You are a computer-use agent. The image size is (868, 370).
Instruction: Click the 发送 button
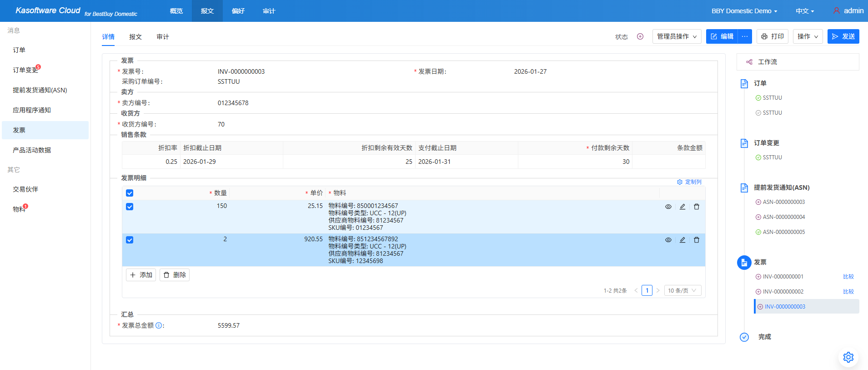click(x=843, y=36)
